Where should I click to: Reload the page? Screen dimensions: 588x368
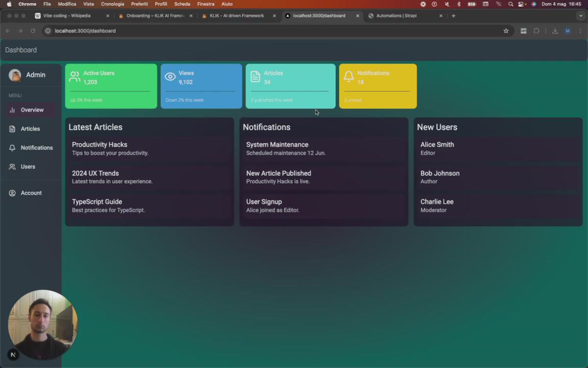(33, 31)
